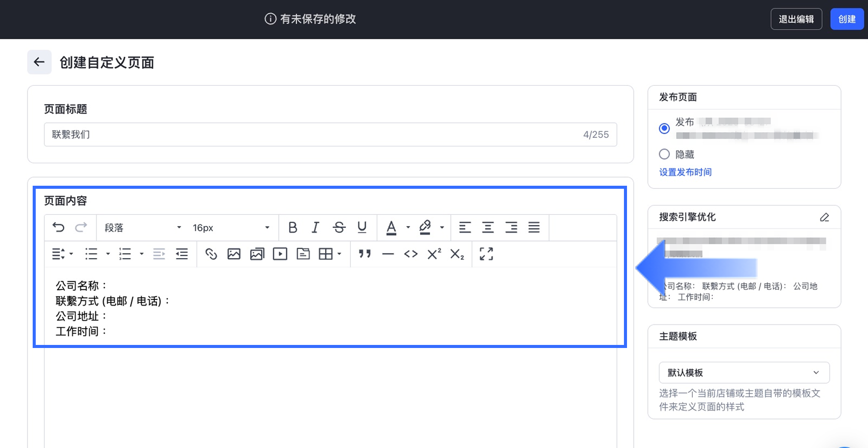Increase the indent
This screenshot has height=448, width=868.
click(x=182, y=254)
